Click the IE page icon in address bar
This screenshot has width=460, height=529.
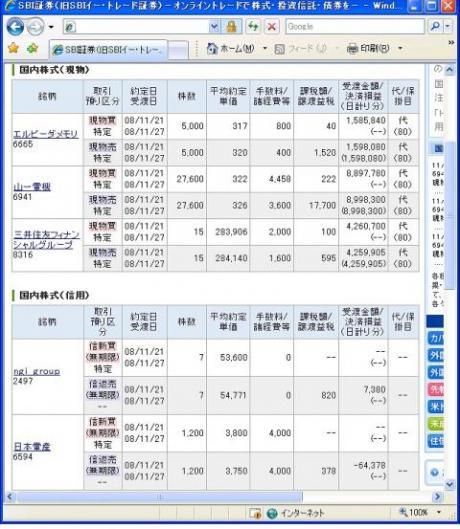coord(70,27)
